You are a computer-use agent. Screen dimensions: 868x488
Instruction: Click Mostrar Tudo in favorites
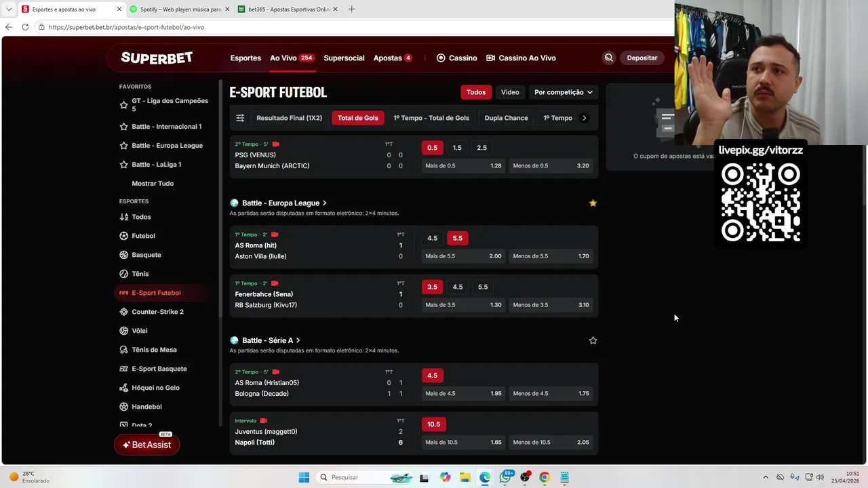click(x=153, y=184)
